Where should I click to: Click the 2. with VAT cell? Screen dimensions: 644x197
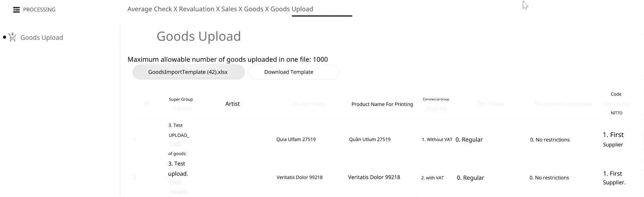(x=432, y=178)
